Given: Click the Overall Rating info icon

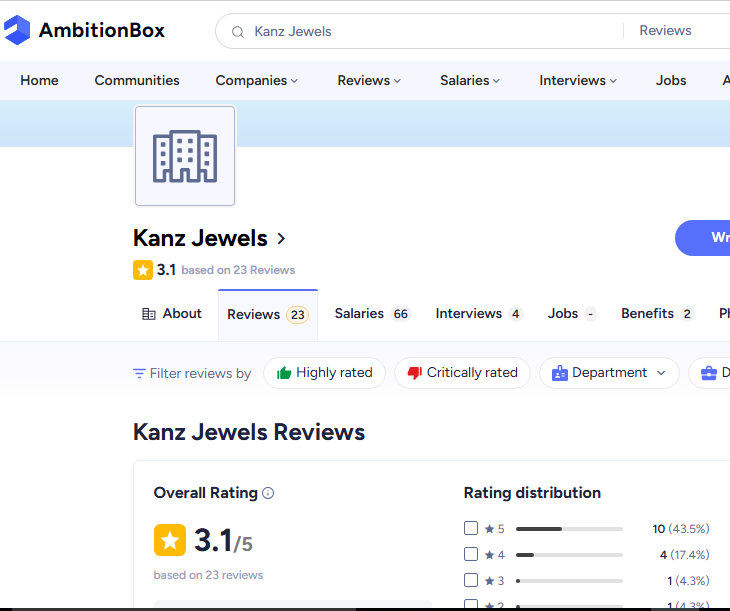Looking at the screenshot, I should (268, 493).
